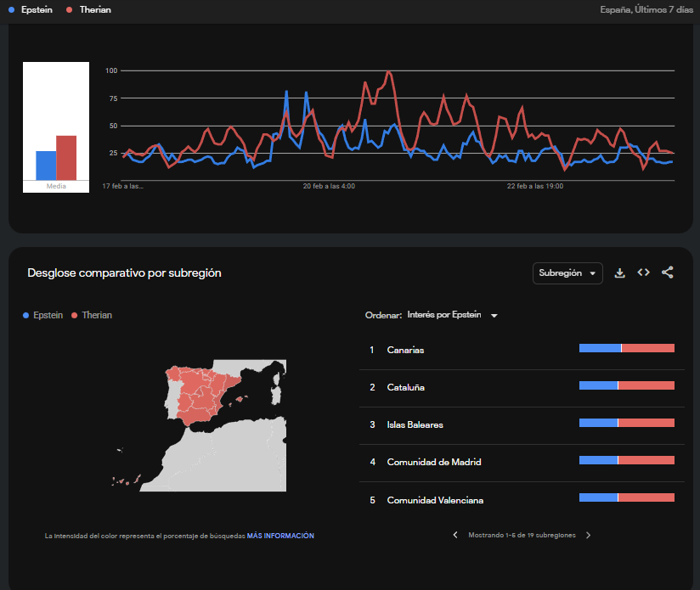Click the Therian peak on the line chart
Screen dimensions: 700x590
point(389,73)
